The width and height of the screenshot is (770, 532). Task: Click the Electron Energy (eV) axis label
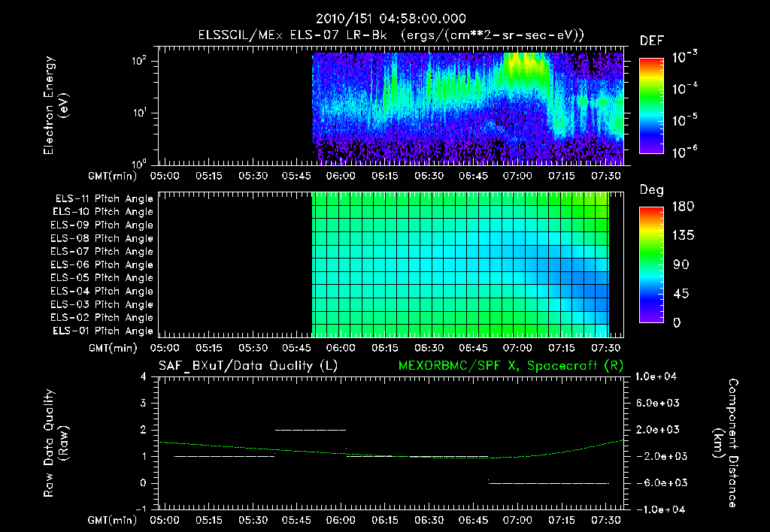(x=56, y=105)
